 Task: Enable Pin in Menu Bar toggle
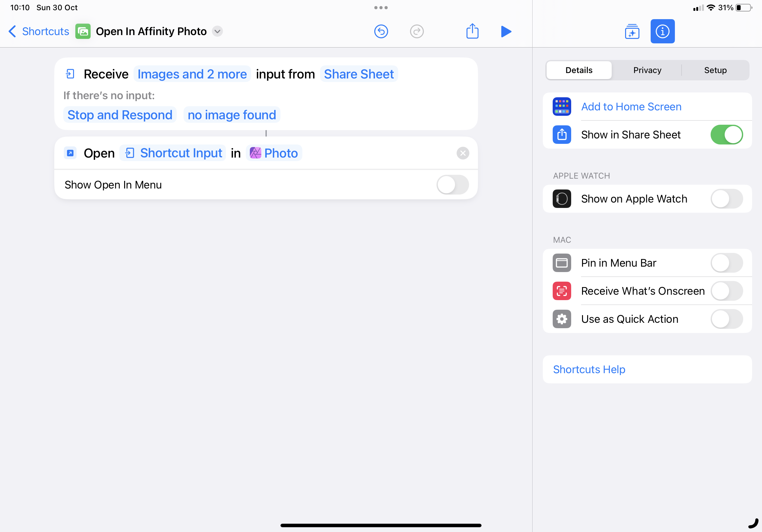pos(727,263)
